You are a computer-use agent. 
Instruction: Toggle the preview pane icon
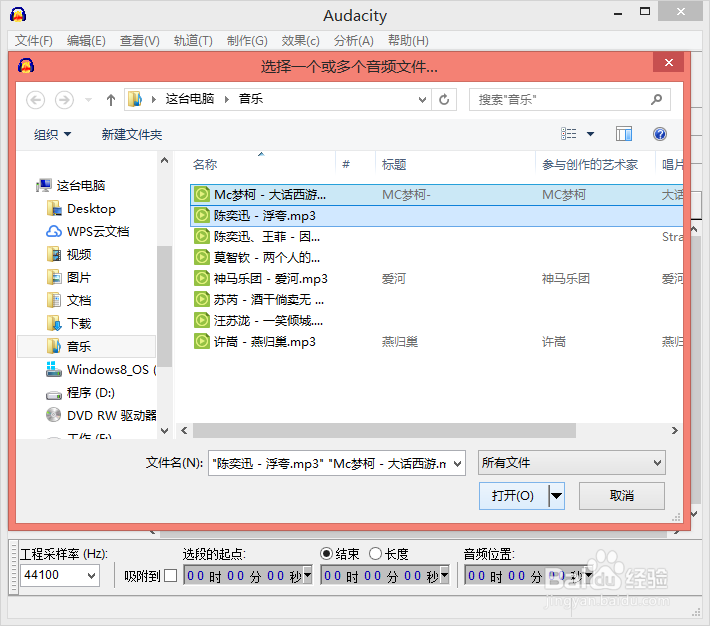point(624,134)
